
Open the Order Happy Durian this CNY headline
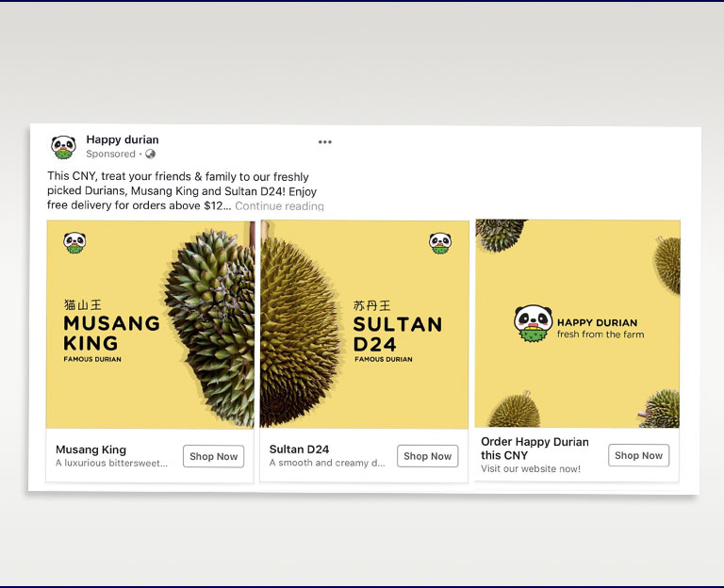pyautogui.click(x=534, y=448)
